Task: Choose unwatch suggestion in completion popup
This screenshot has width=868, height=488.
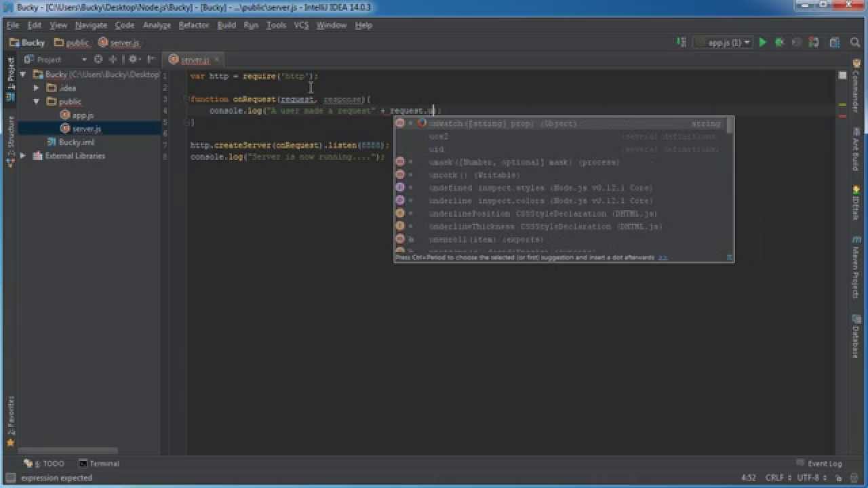Action: pyautogui.click(x=560, y=123)
